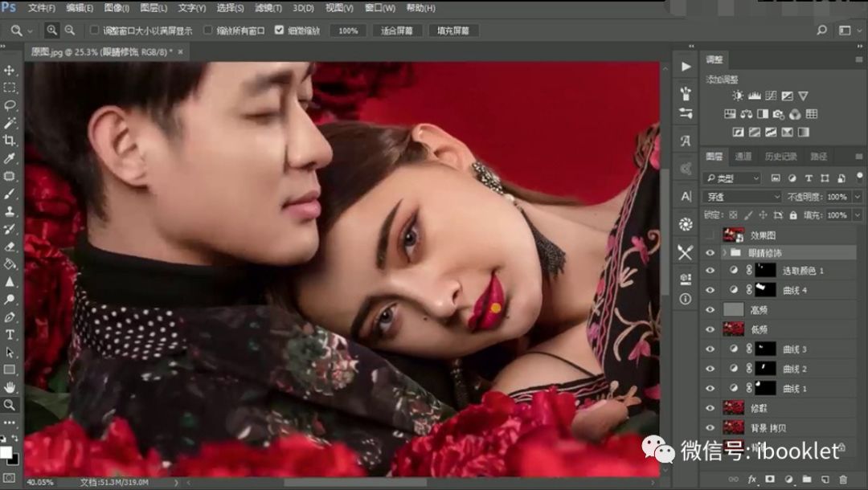Hide the 低频 layer visibility eye
The image size is (868, 490).
coord(710,328)
